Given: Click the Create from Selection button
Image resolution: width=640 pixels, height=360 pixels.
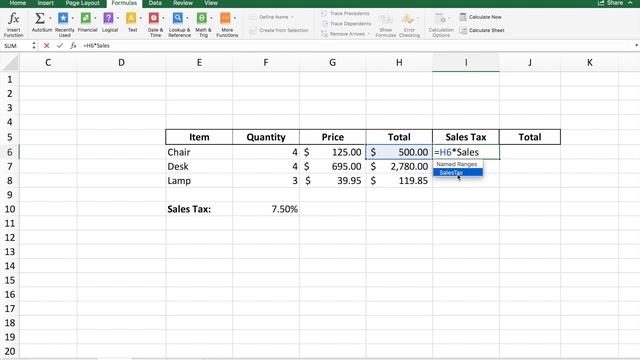Looking at the screenshot, I should point(278,30).
